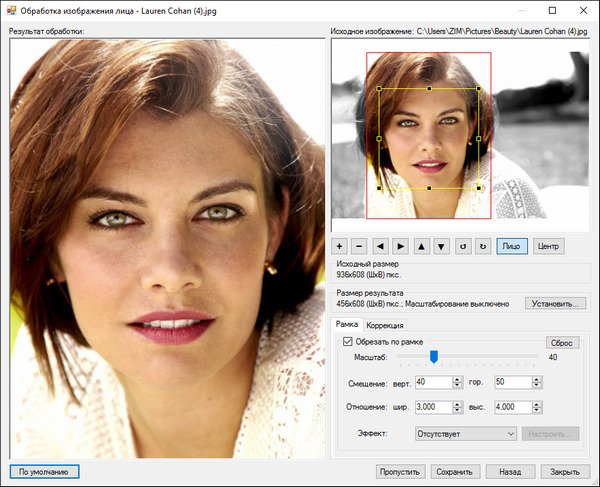The image size is (600, 487).
Task: Close the face processing window
Action: 584,10
